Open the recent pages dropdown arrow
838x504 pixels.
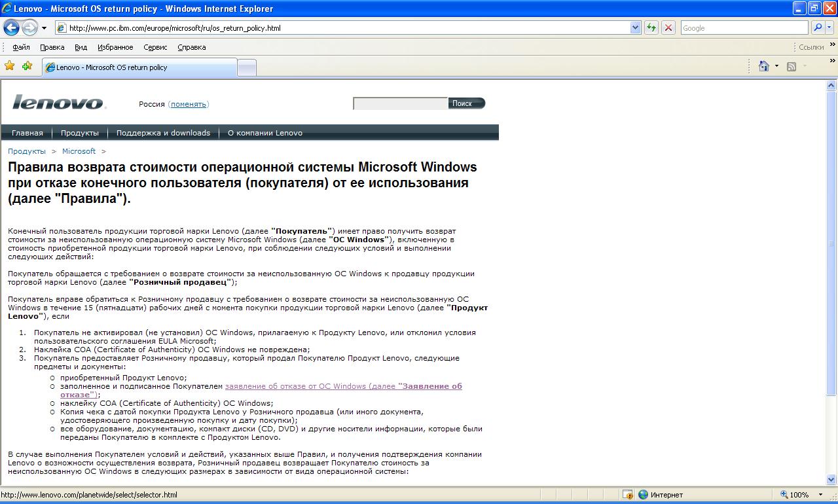pos(44,28)
